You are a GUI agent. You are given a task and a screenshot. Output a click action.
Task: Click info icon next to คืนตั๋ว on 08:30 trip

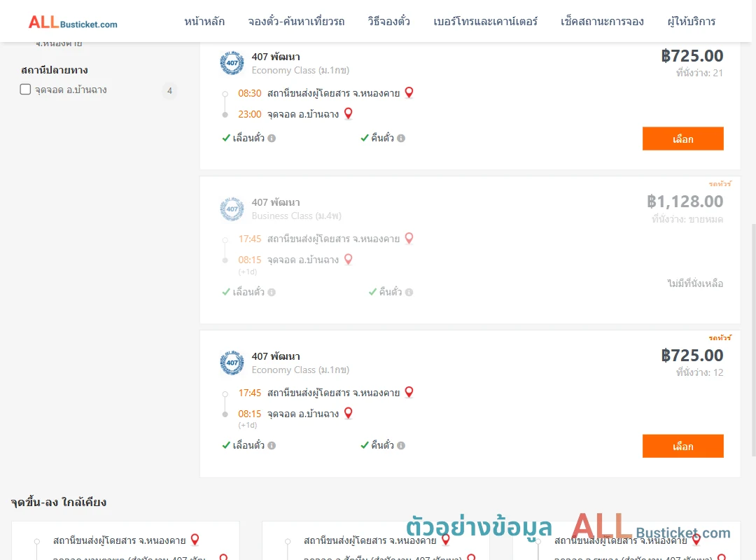[401, 139]
